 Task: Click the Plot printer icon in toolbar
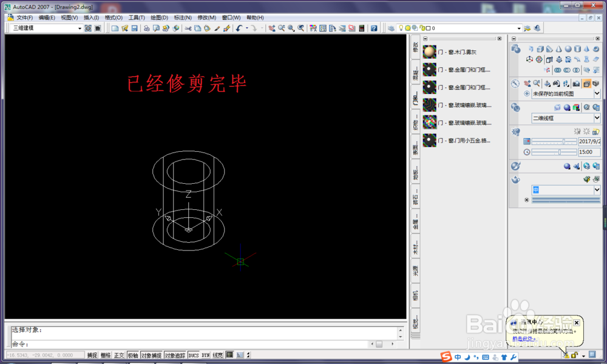[147, 29]
